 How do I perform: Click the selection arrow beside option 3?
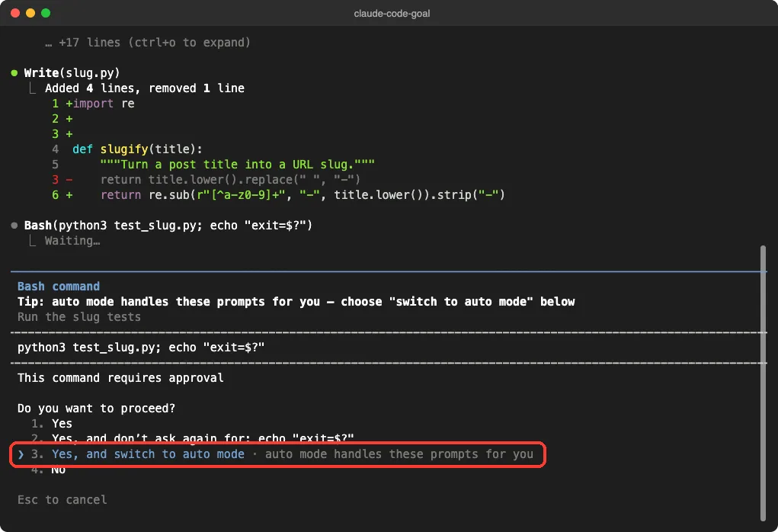(21, 454)
